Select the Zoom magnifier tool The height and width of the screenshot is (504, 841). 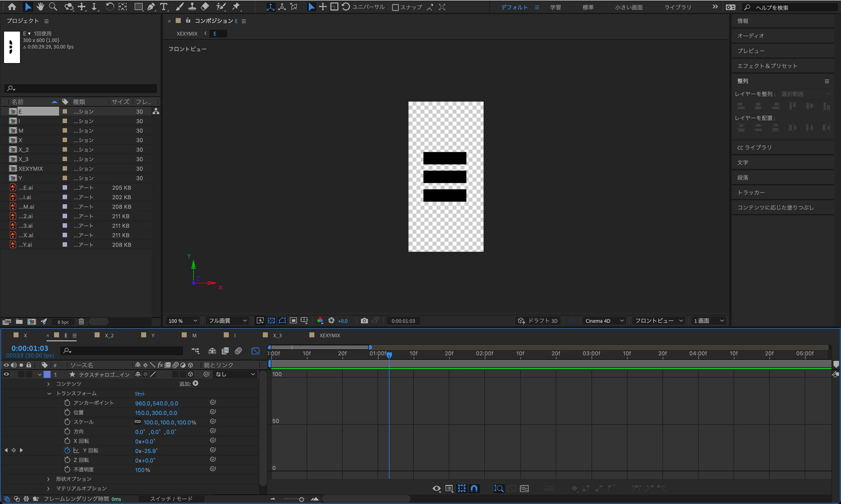tap(53, 7)
